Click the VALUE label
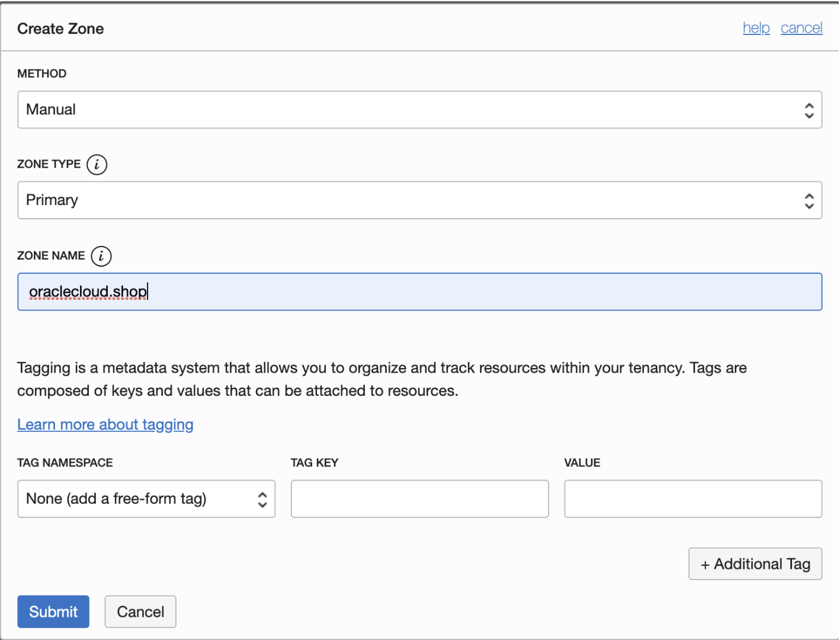The width and height of the screenshot is (840, 640). click(x=582, y=463)
